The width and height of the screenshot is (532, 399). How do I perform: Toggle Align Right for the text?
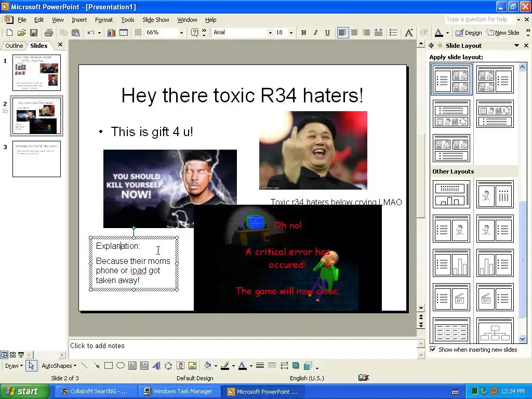click(x=366, y=33)
